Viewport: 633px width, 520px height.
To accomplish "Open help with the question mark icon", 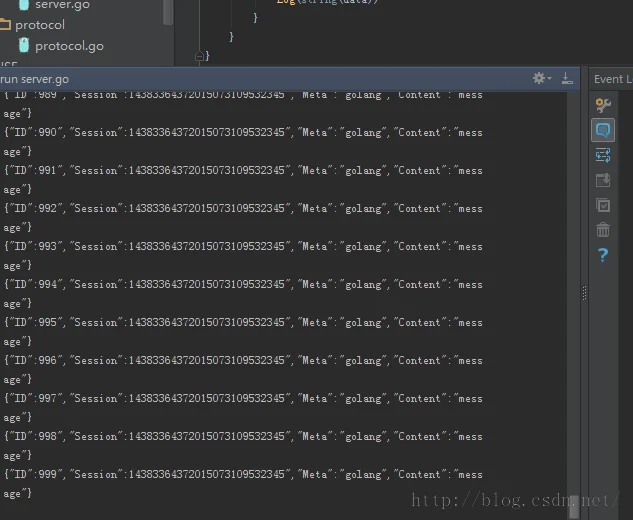I will 603,255.
